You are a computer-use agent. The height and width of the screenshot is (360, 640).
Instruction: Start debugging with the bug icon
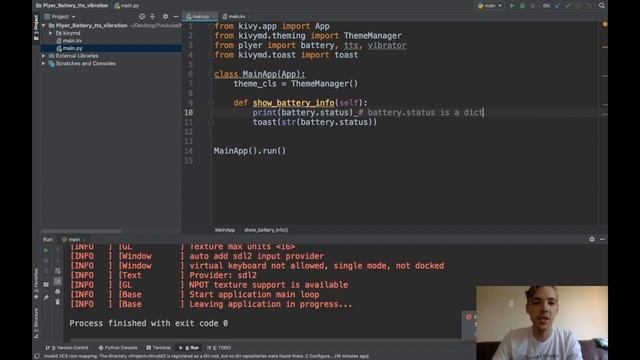pyautogui.click(x=522, y=6)
